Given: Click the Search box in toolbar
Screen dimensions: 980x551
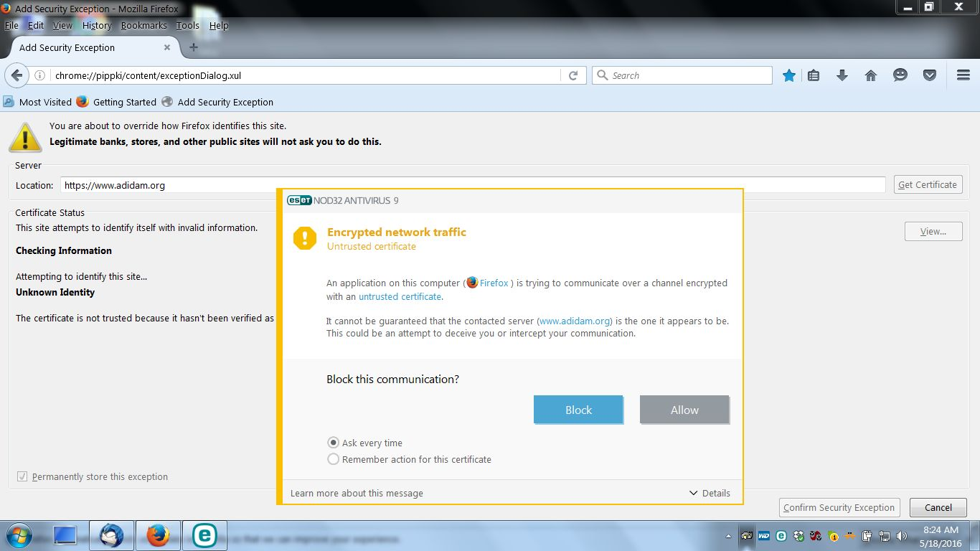Looking at the screenshot, I should [x=682, y=75].
